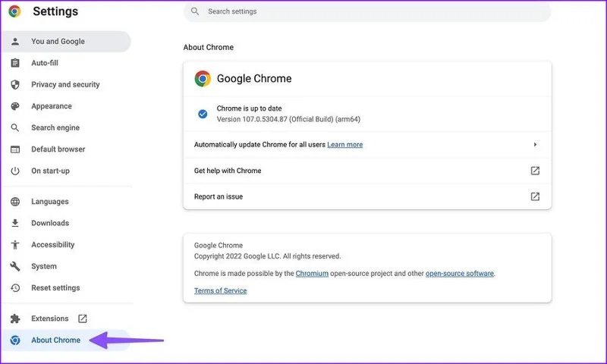Click the search magnifier icon in search bar
This screenshot has height=364, width=607.
click(195, 11)
